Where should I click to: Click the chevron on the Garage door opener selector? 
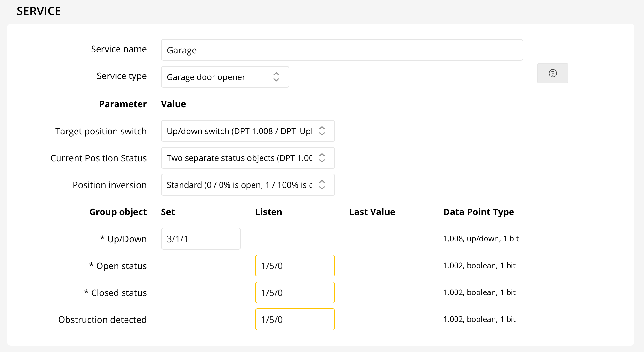[276, 77]
